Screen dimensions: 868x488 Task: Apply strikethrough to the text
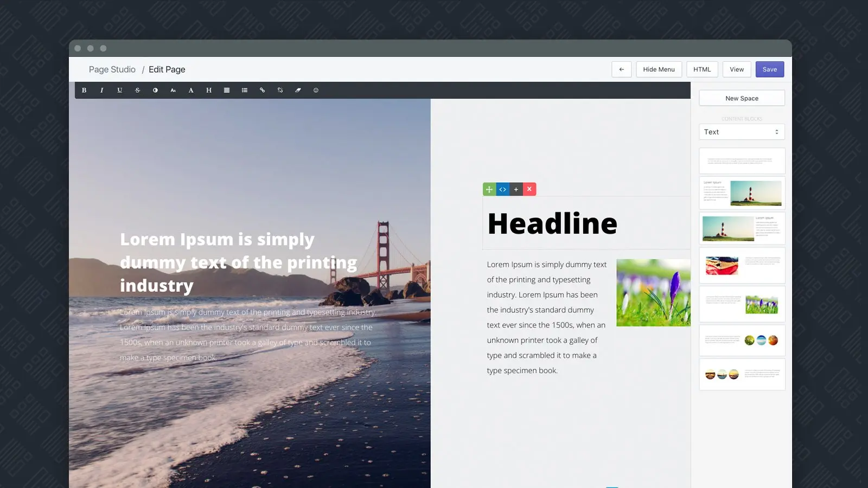pyautogui.click(x=138, y=91)
